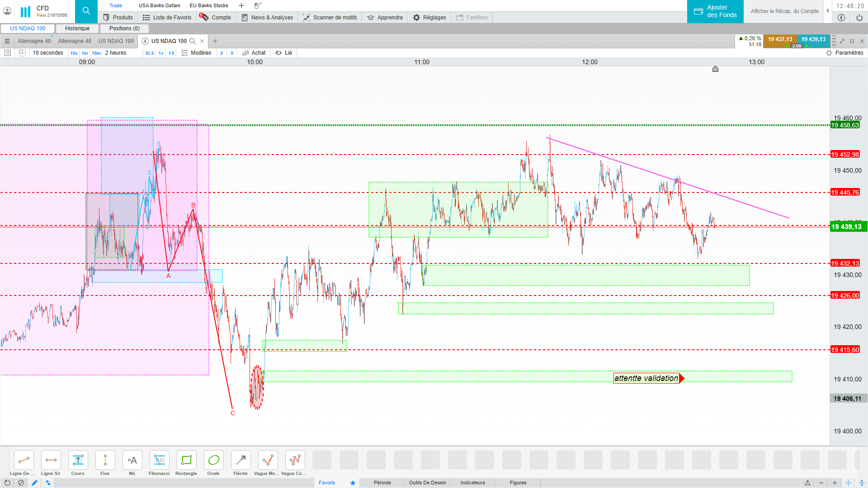The image size is (868, 488).
Task: Select the Rectangle drawing tool
Action: (186, 460)
